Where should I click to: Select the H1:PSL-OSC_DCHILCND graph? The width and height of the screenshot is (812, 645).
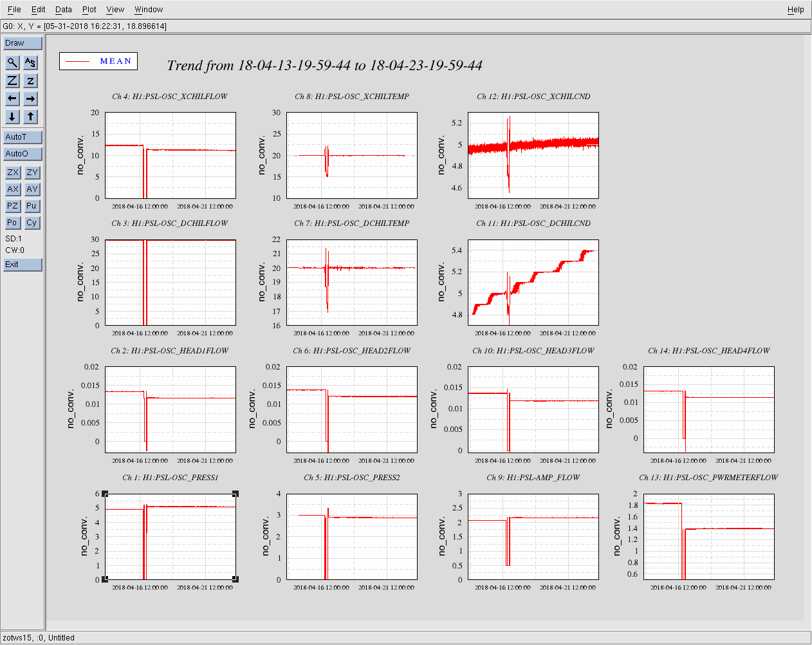tap(533, 283)
